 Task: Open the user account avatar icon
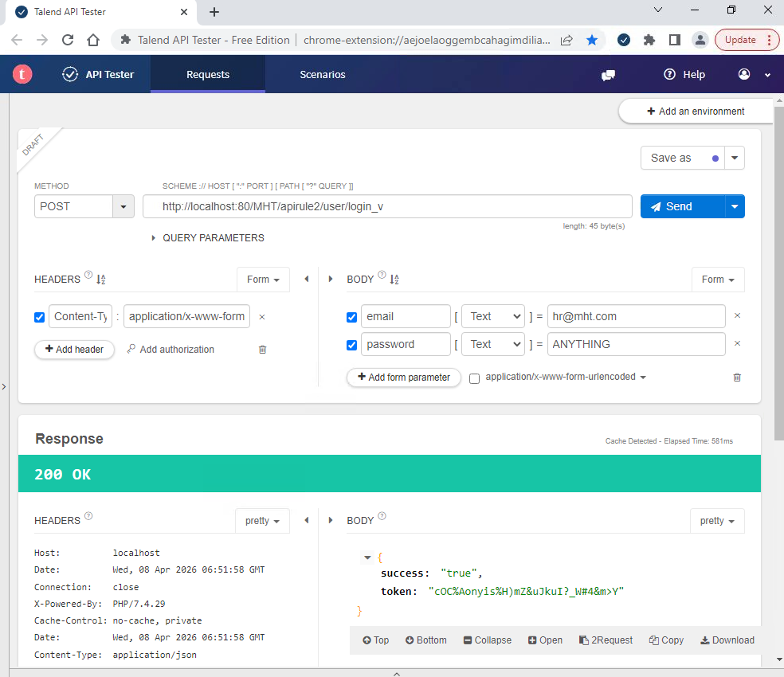744,74
